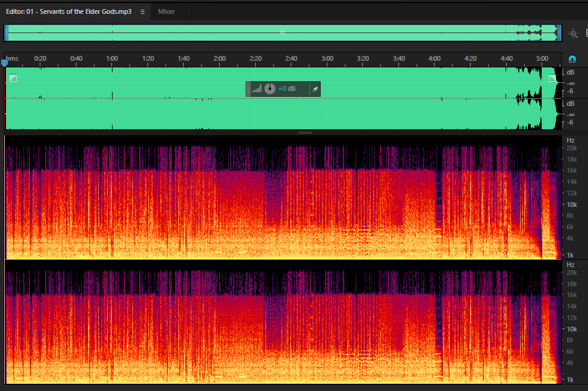
Task: Click the blue playhead marker at timeline start
Action: [x=4, y=63]
